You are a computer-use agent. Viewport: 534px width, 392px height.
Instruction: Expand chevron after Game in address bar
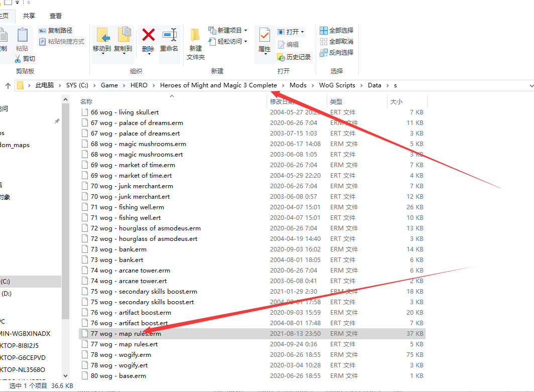tap(124, 85)
